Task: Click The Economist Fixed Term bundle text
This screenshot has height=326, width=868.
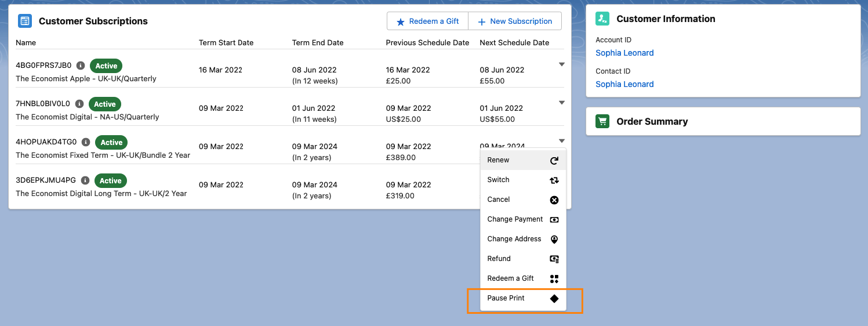Action: 103,155
